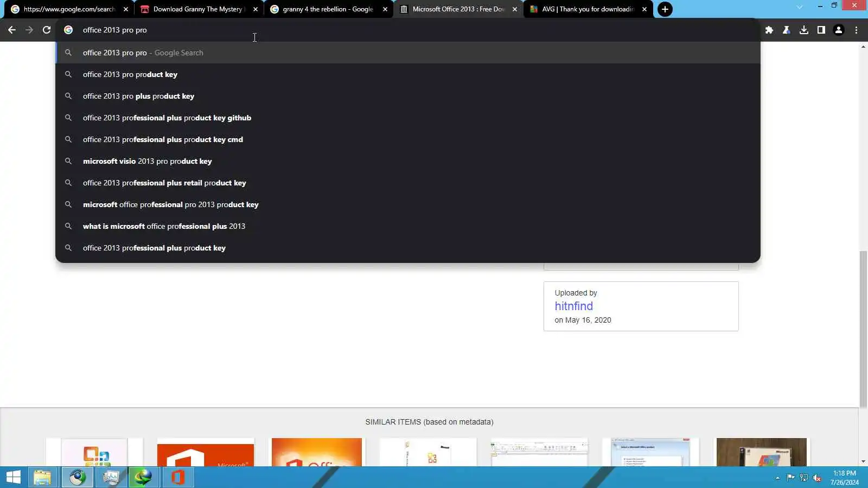
Task: Show the browser Downloads panel
Action: pyautogui.click(x=804, y=30)
